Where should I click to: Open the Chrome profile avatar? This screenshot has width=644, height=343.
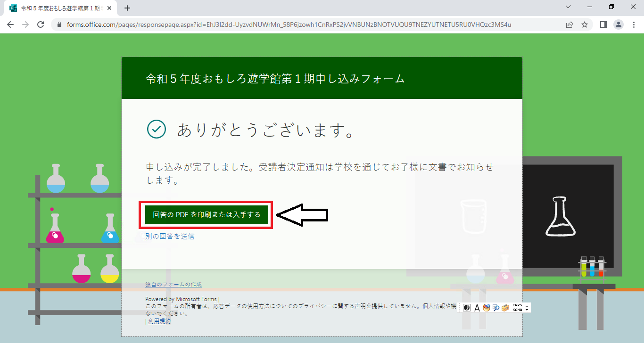click(x=619, y=24)
